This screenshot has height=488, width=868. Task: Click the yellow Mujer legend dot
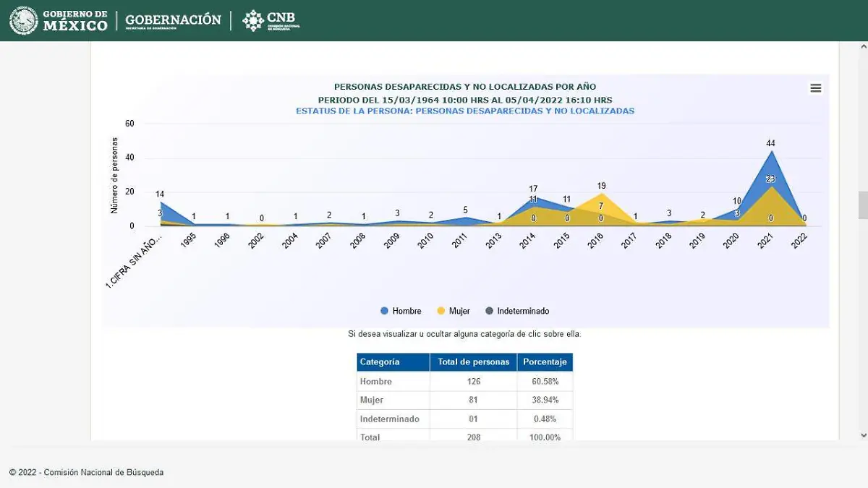[441, 311]
